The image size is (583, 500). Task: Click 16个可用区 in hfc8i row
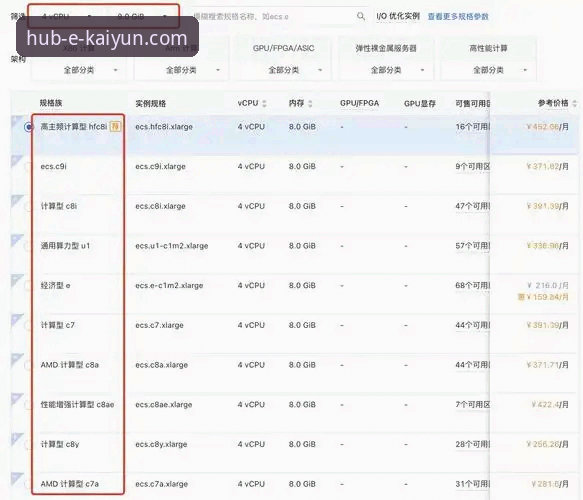pos(473,127)
